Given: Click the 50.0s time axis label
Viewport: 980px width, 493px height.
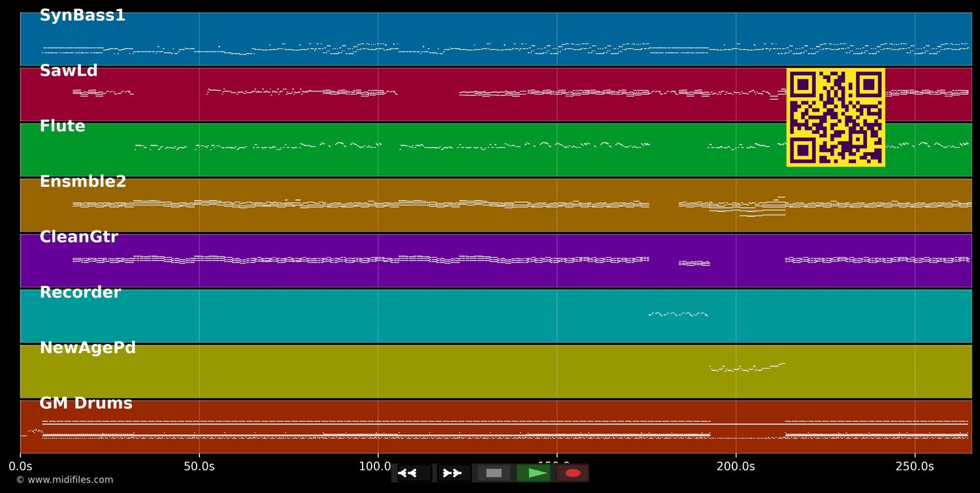Looking at the screenshot, I should pyautogui.click(x=199, y=466).
